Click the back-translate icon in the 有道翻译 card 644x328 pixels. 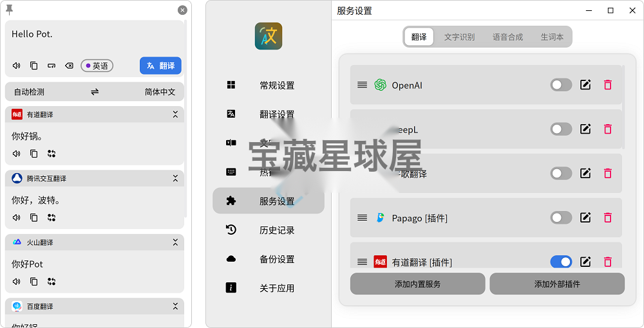coord(52,154)
